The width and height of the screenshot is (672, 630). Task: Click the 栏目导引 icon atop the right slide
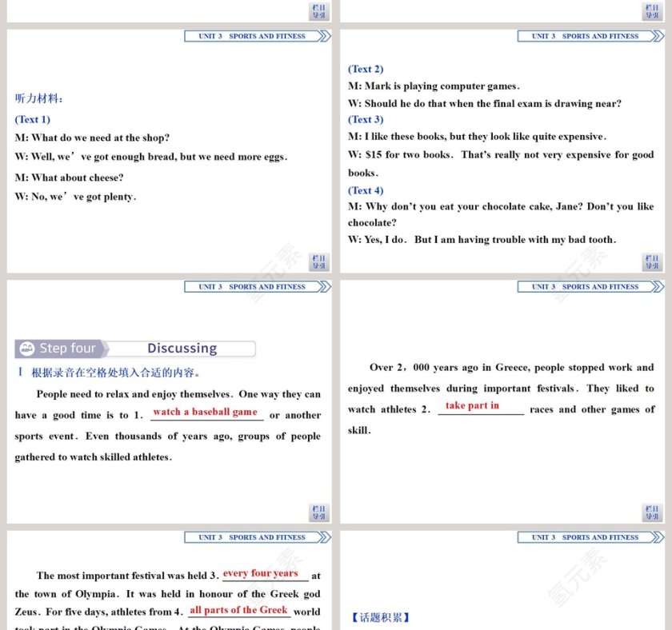click(653, 10)
